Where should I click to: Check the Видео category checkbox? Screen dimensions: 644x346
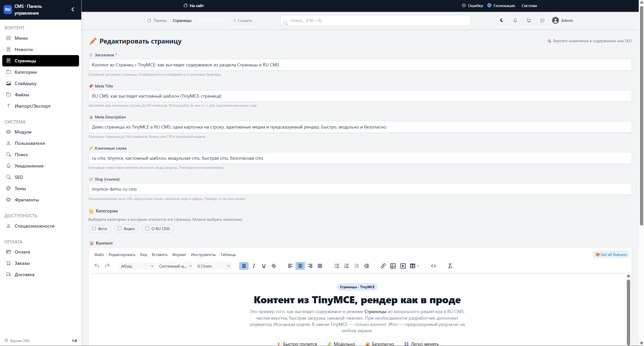(x=120, y=228)
